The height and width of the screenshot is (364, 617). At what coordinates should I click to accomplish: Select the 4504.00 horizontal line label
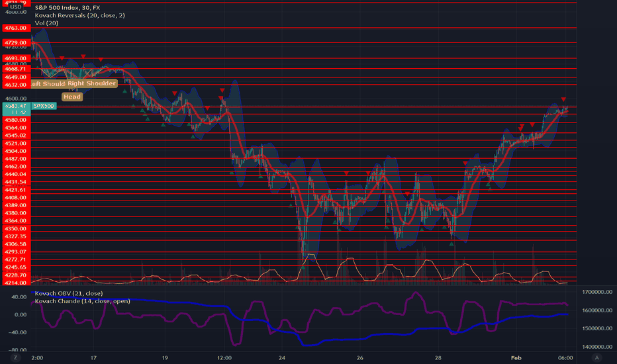[x=16, y=151]
